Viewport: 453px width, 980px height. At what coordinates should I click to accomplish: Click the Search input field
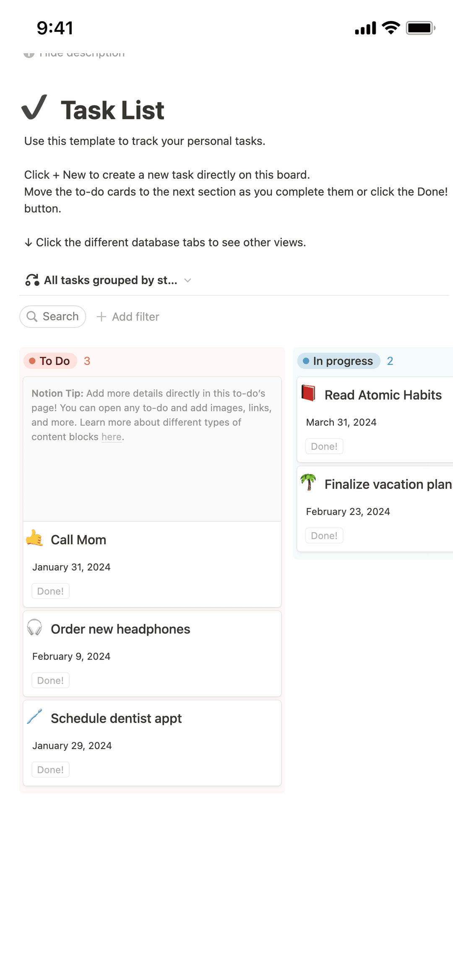coord(52,316)
